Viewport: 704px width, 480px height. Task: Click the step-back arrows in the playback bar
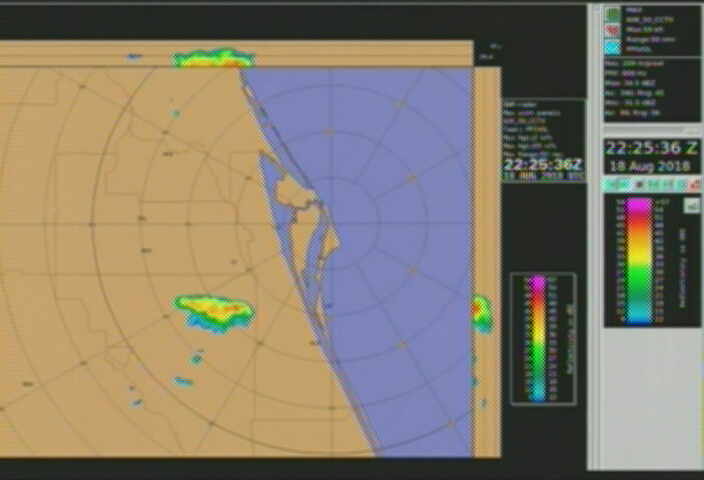619,185
